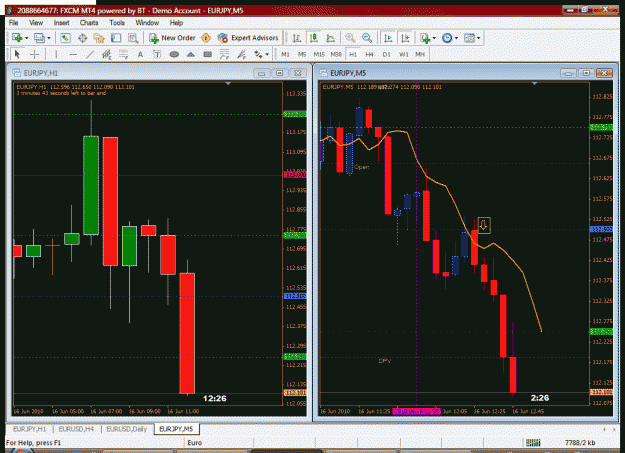Select the W1 timeframe button
Image resolution: width=625 pixels, height=453 pixels.
[404, 54]
